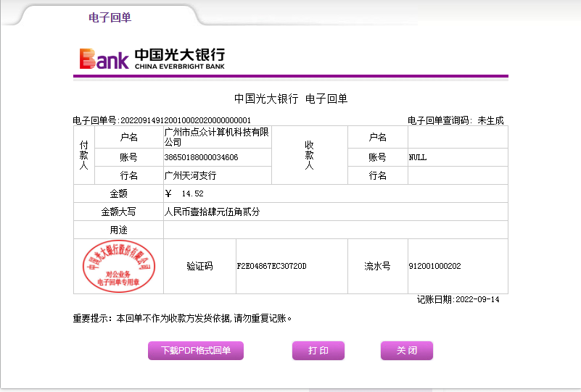Image resolution: width=581 pixels, height=392 pixels.
Task: Select the amount in words 人民币壹拾肆元伍角贰分
Action: (x=212, y=212)
